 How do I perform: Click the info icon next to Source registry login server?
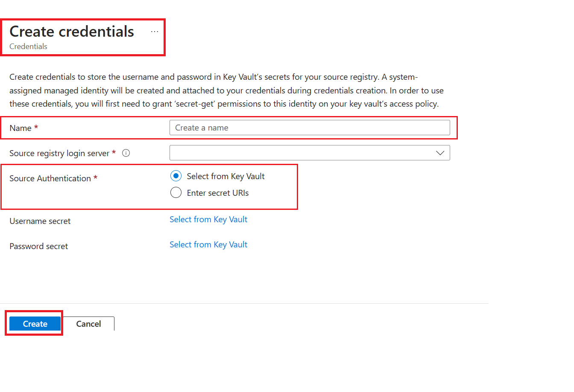click(126, 153)
